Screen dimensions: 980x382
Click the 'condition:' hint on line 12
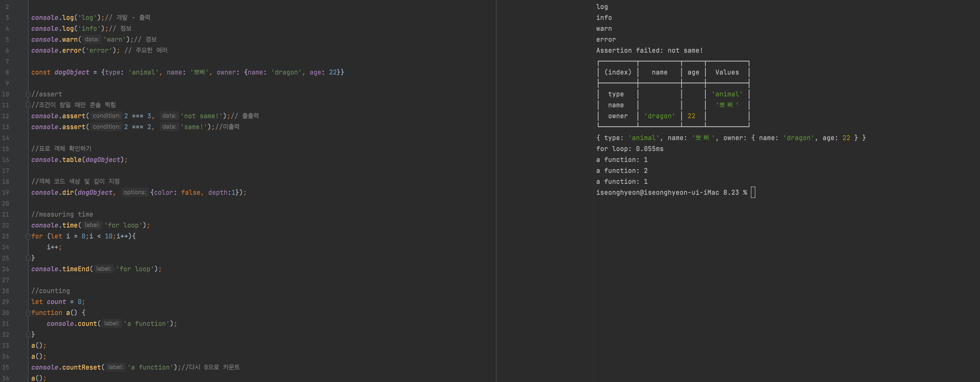106,116
